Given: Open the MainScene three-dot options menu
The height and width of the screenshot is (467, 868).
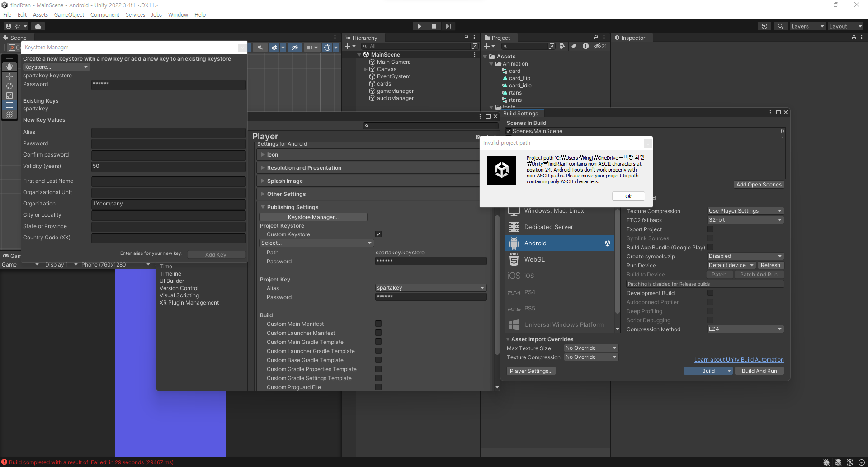Looking at the screenshot, I should pyautogui.click(x=474, y=55).
